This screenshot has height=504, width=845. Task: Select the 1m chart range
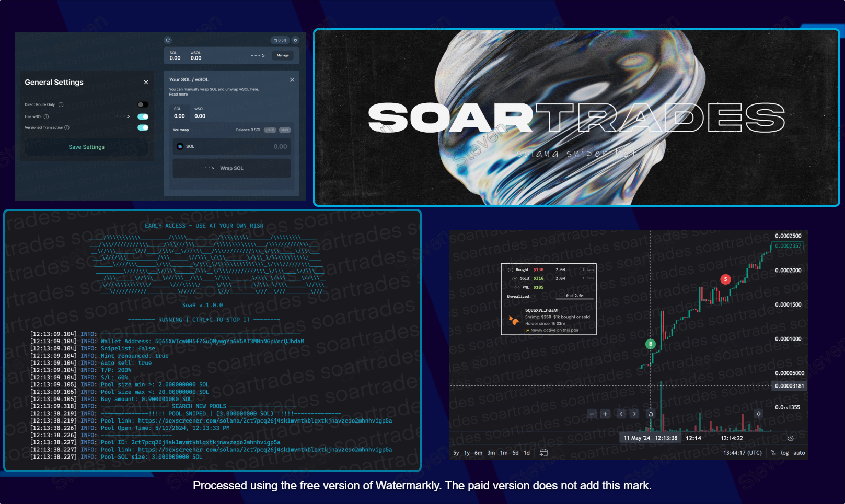504,453
